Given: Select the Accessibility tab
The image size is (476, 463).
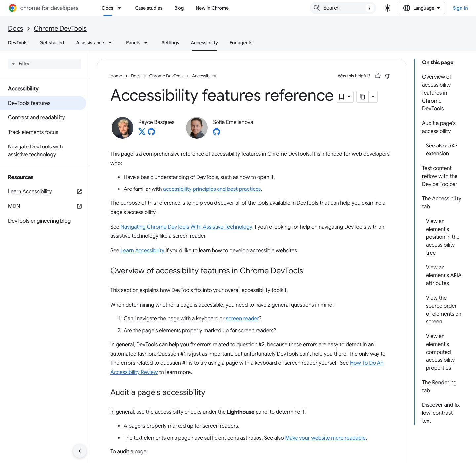Looking at the screenshot, I should pos(204,43).
